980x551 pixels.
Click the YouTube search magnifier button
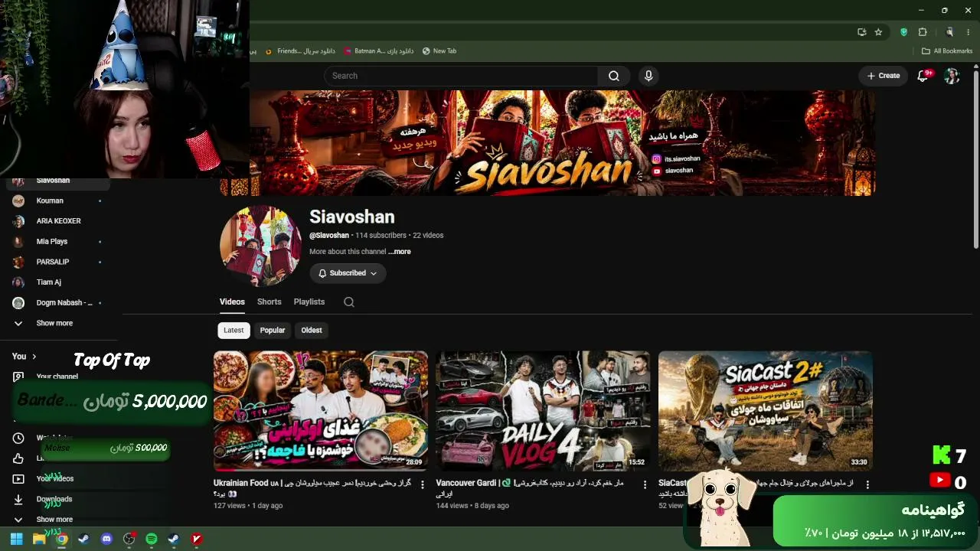pos(613,76)
